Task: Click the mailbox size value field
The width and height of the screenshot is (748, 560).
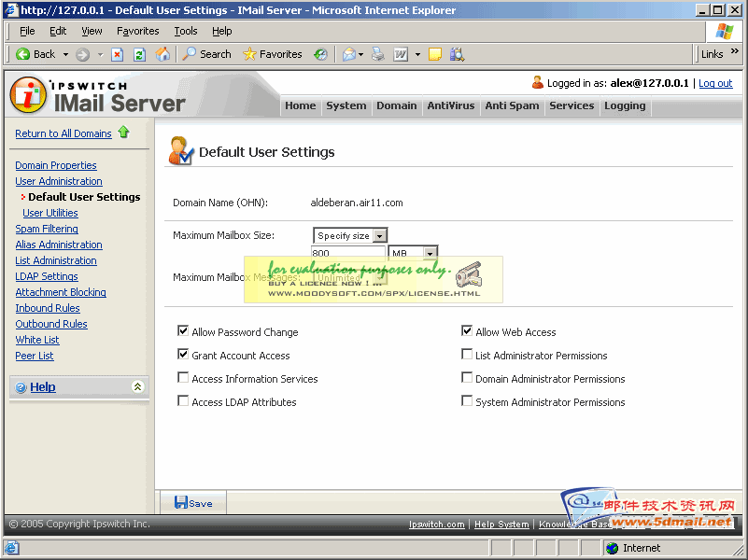Action: pos(347,253)
